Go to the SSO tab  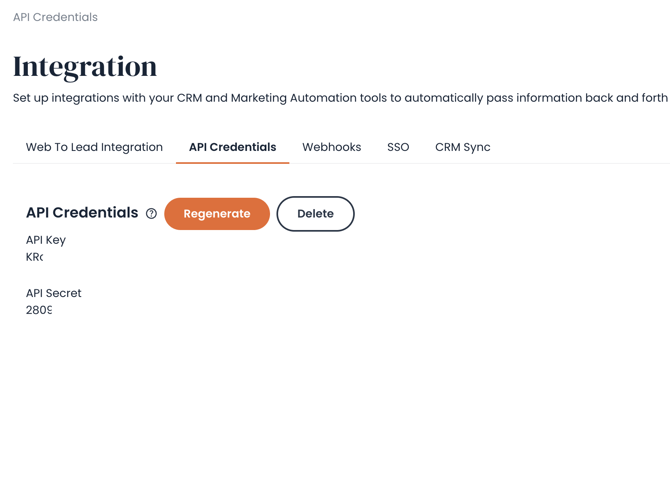click(x=398, y=147)
